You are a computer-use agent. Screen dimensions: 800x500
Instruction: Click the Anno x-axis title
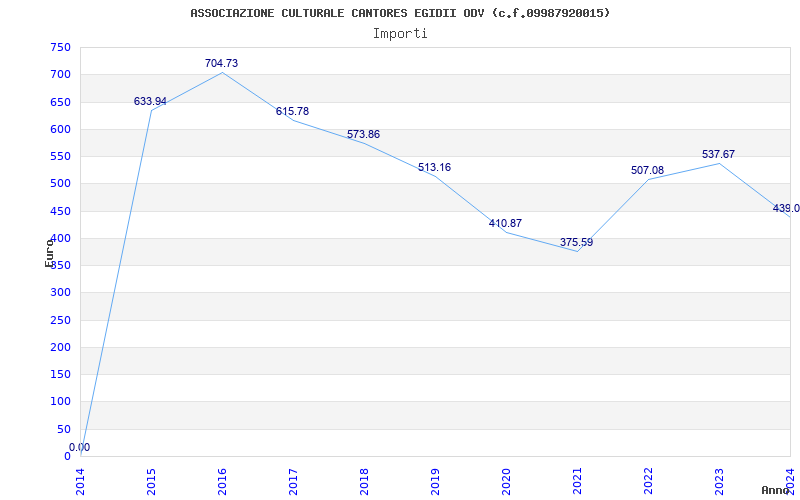(x=775, y=490)
